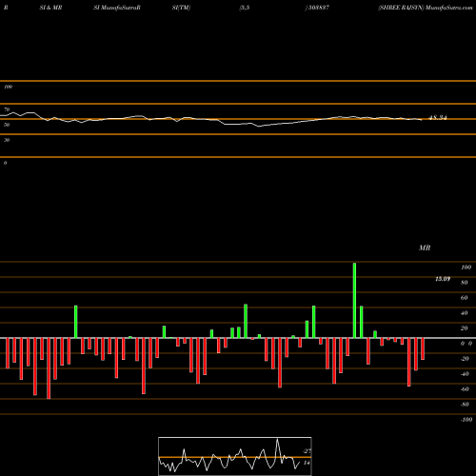This screenshot has width=476, height=476.
Task: Click the MR axis label 40
Action: click(x=465, y=313)
